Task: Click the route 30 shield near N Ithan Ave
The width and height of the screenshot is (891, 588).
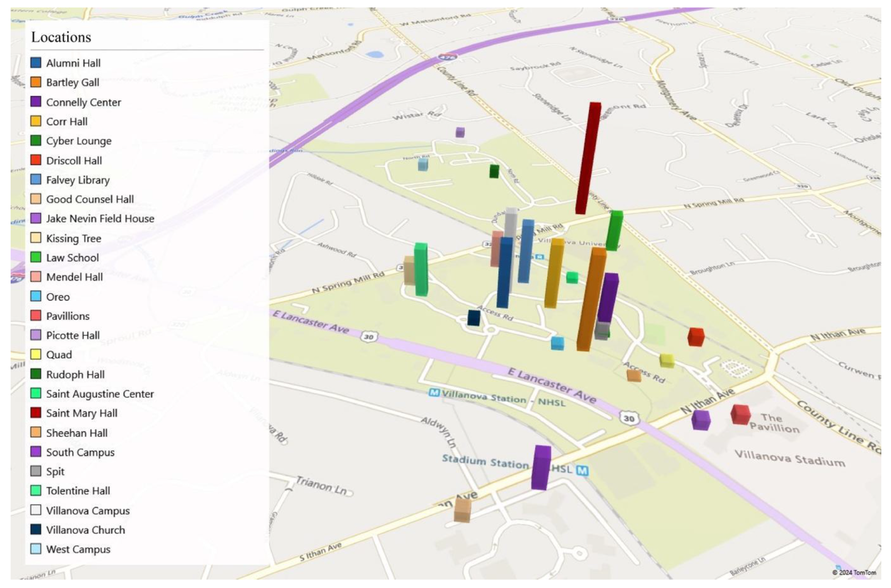Action: pos(629,418)
